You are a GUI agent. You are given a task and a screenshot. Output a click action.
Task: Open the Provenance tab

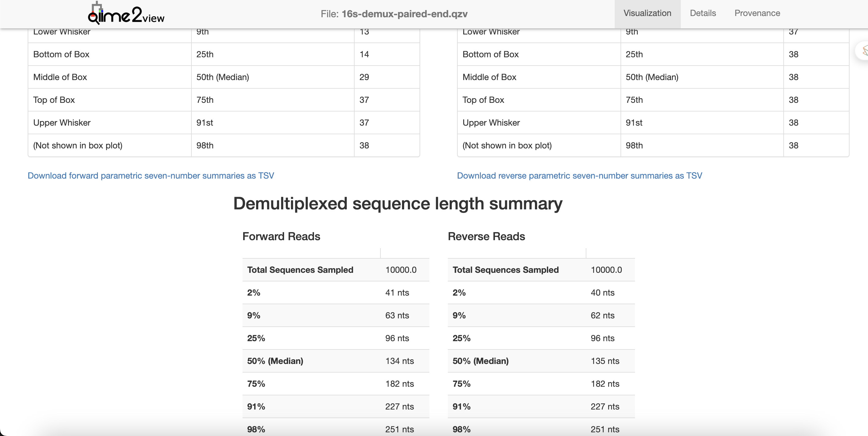757,13
